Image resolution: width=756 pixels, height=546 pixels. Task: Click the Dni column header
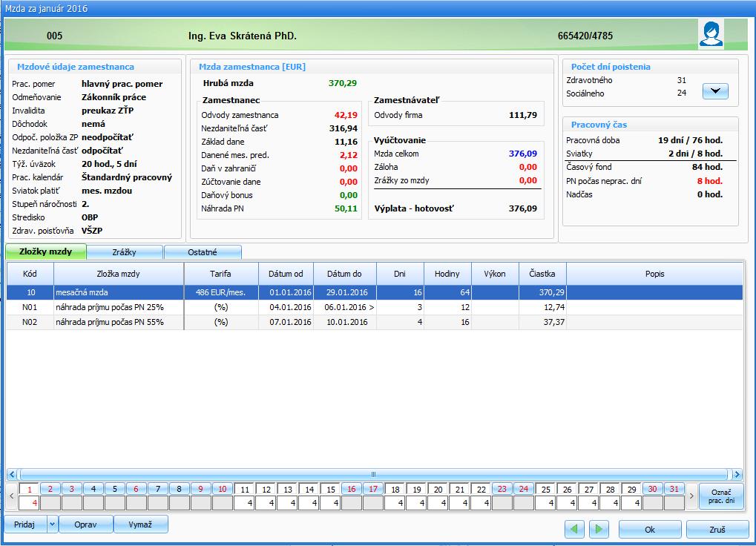[x=400, y=274]
